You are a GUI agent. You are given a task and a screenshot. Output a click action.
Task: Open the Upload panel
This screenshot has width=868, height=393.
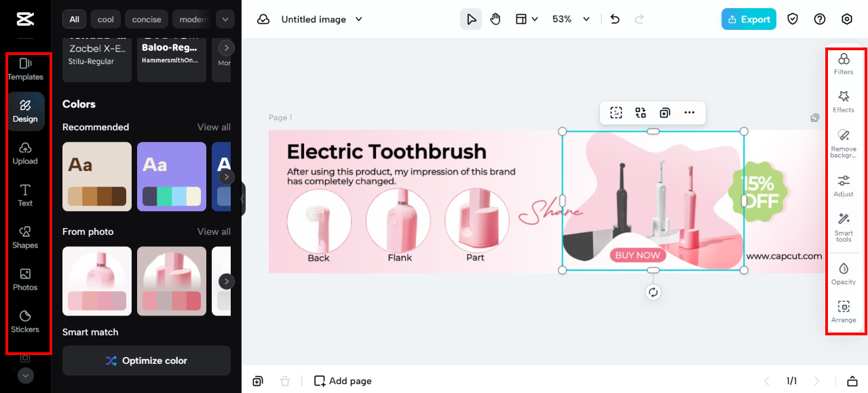25,153
